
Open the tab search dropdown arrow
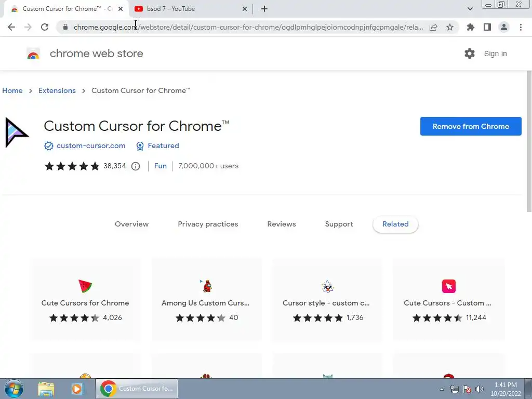click(470, 9)
